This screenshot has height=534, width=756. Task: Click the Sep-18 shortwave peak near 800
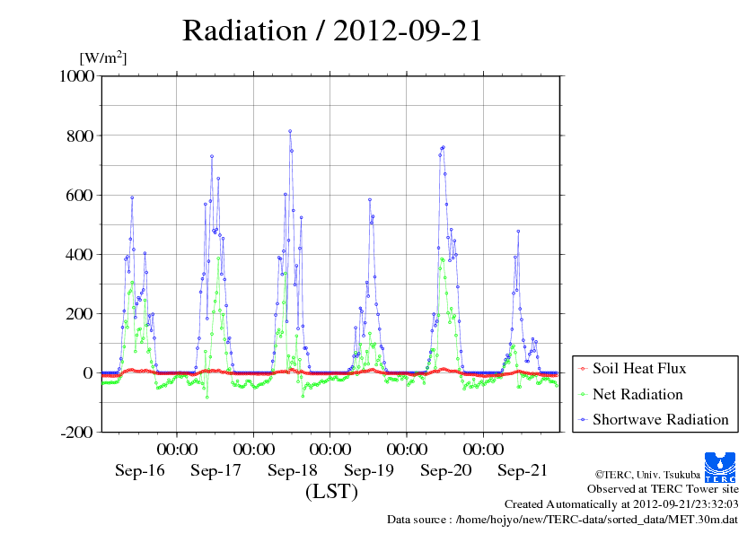(x=290, y=131)
